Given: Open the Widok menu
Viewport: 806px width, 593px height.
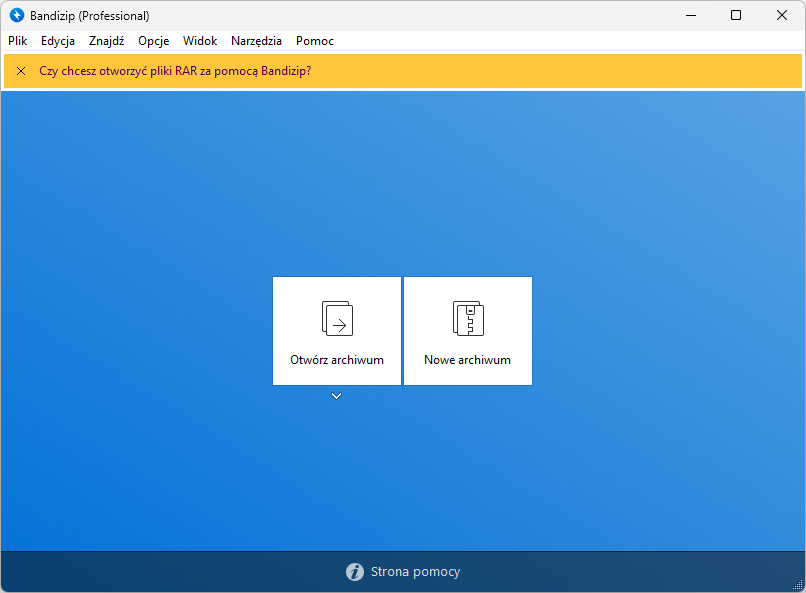Looking at the screenshot, I should 200,41.
